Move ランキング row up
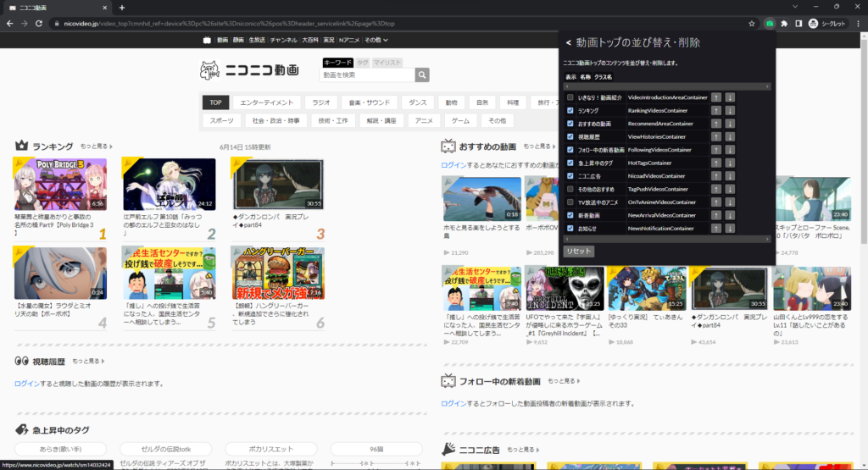 [x=716, y=111]
